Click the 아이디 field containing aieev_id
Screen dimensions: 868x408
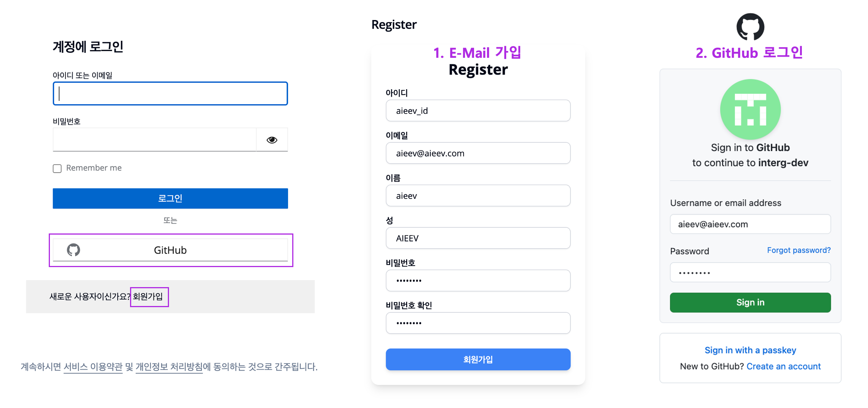478,111
